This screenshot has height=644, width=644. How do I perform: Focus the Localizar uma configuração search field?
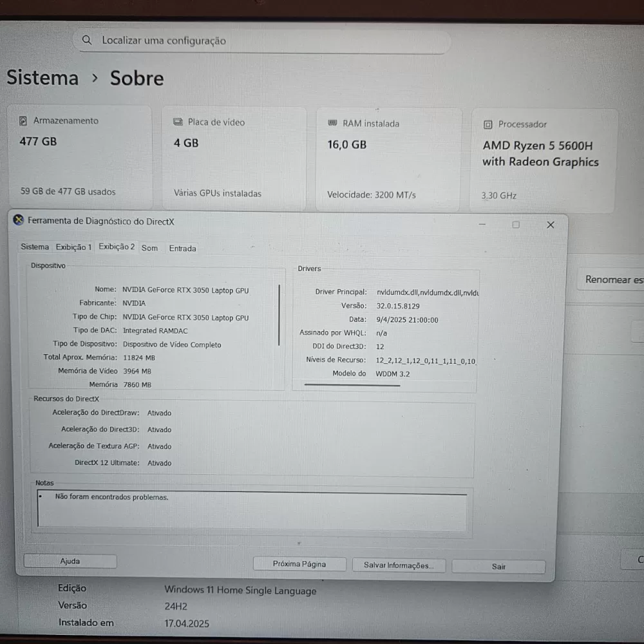pos(261,41)
